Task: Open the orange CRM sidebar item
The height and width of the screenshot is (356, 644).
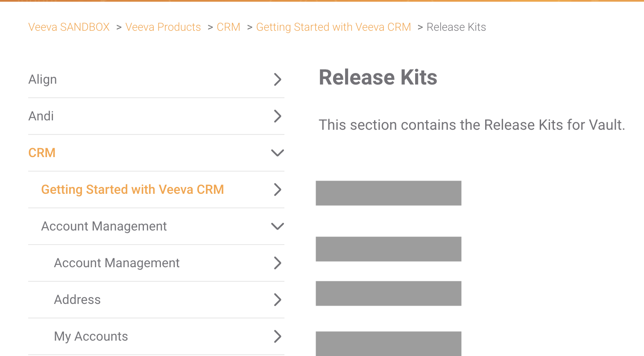Action: coord(42,153)
